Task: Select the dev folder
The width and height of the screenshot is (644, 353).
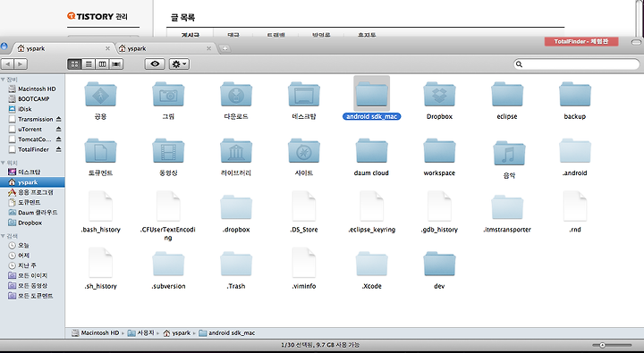Action: (x=439, y=264)
